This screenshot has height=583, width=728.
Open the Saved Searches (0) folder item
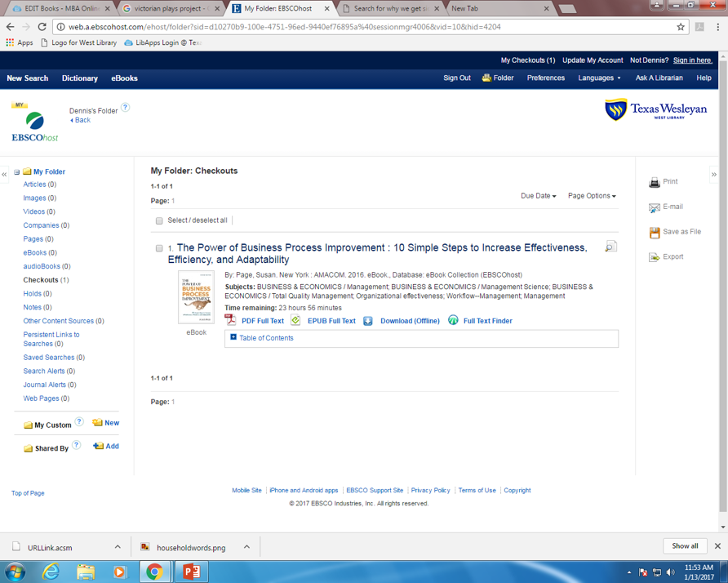pos(54,358)
